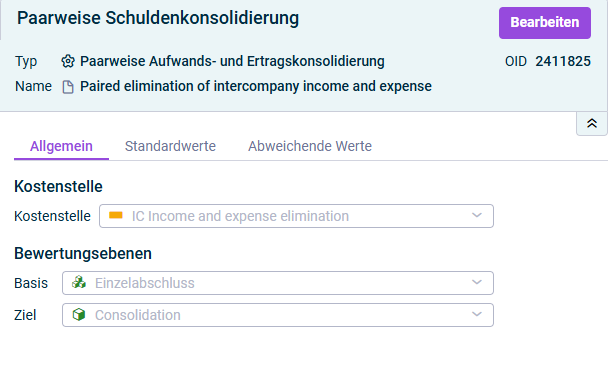Click the IC Income and expense elimination field
Viewport: 608px width, 368px height.
(x=296, y=216)
